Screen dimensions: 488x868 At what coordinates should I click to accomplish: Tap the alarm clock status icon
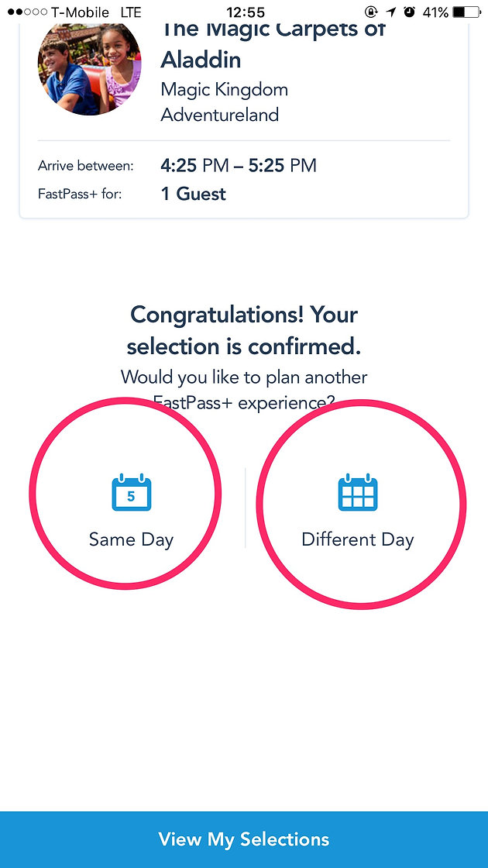click(410, 12)
